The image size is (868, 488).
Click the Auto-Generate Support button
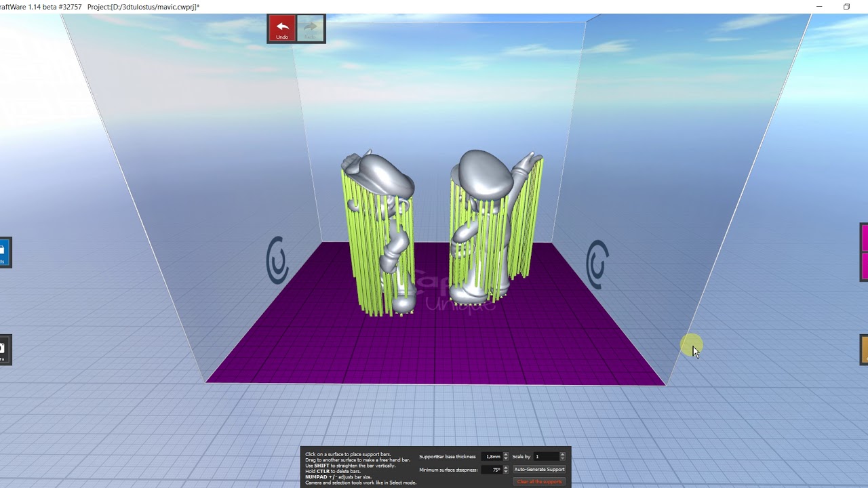coord(539,469)
